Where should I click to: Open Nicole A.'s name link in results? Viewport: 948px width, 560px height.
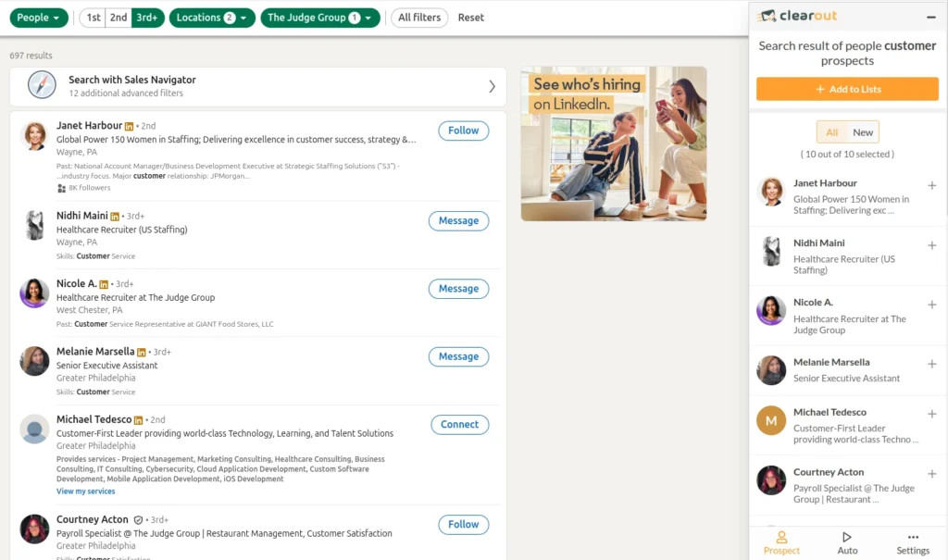click(77, 283)
